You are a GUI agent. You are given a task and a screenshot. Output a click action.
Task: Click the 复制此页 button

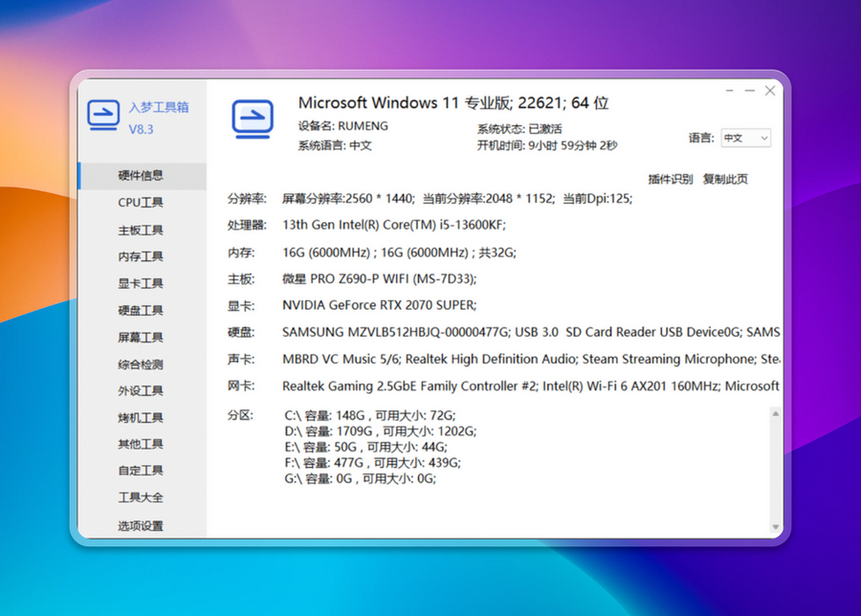[725, 179]
